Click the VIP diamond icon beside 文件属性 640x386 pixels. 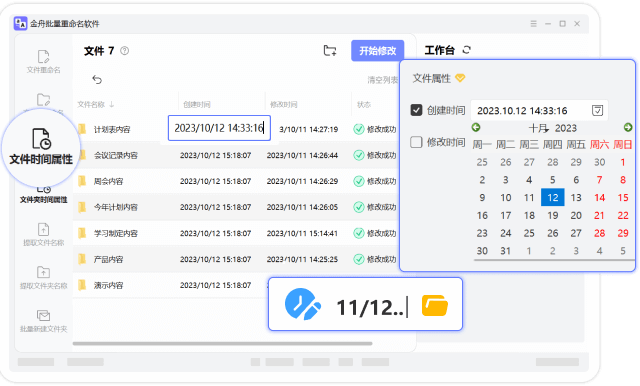(460, 78)
